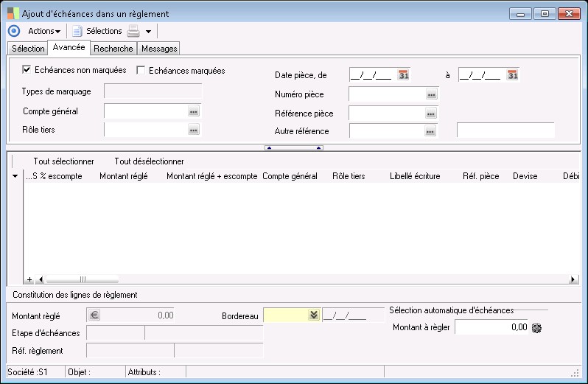This screenshot has height=384, width=588.
Task: Click the grid's horizontal scrollbar thumb
Action: 83,279
